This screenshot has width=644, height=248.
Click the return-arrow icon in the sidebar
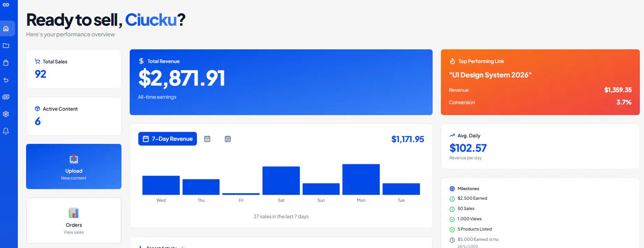tap(6, 80)
